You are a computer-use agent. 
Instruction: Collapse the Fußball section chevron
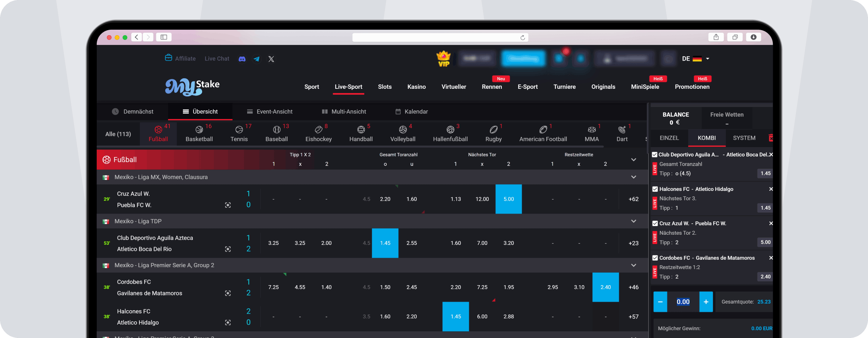pos(633,160)
